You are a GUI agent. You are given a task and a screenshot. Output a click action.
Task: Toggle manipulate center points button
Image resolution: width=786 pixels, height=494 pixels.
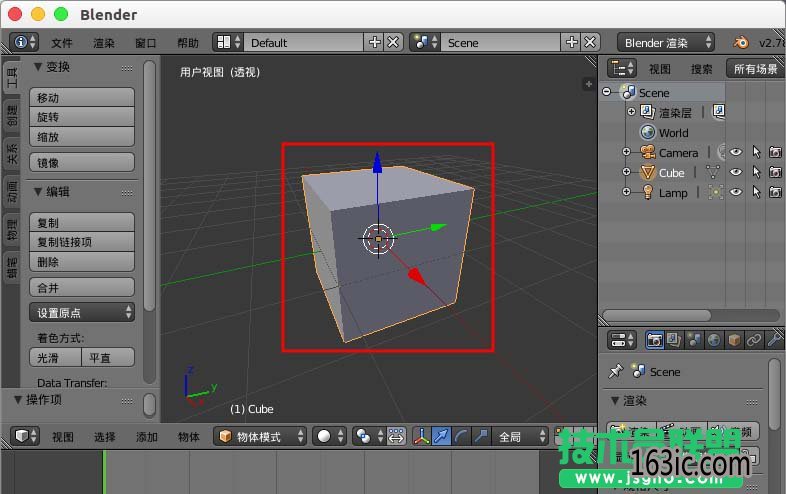click(396, 436)
